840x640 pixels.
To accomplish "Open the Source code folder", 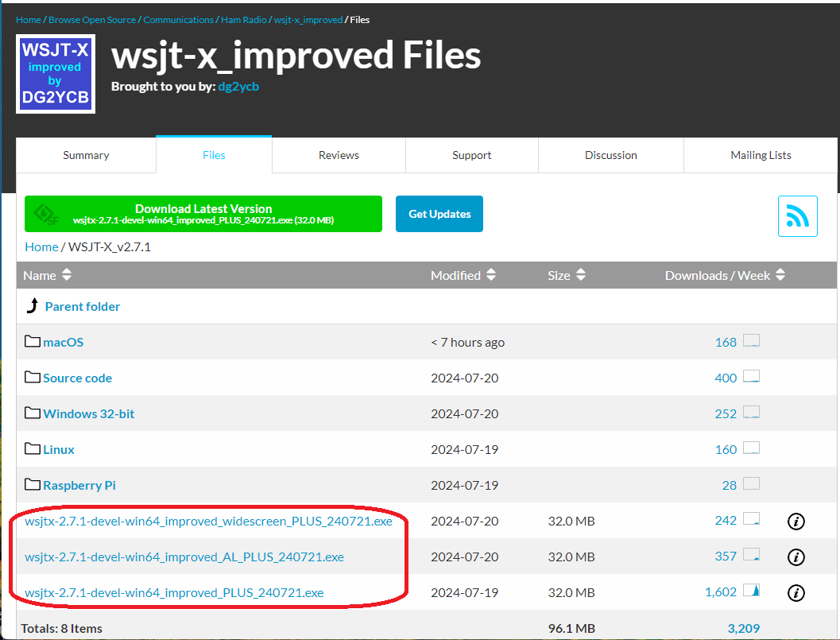I will [x=78, y=378].
